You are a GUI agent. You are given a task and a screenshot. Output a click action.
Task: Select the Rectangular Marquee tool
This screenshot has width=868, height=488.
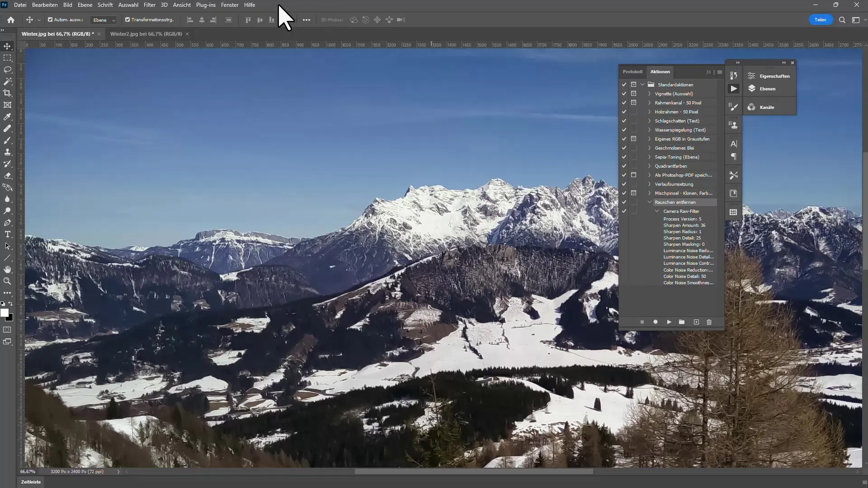[8, 58]
